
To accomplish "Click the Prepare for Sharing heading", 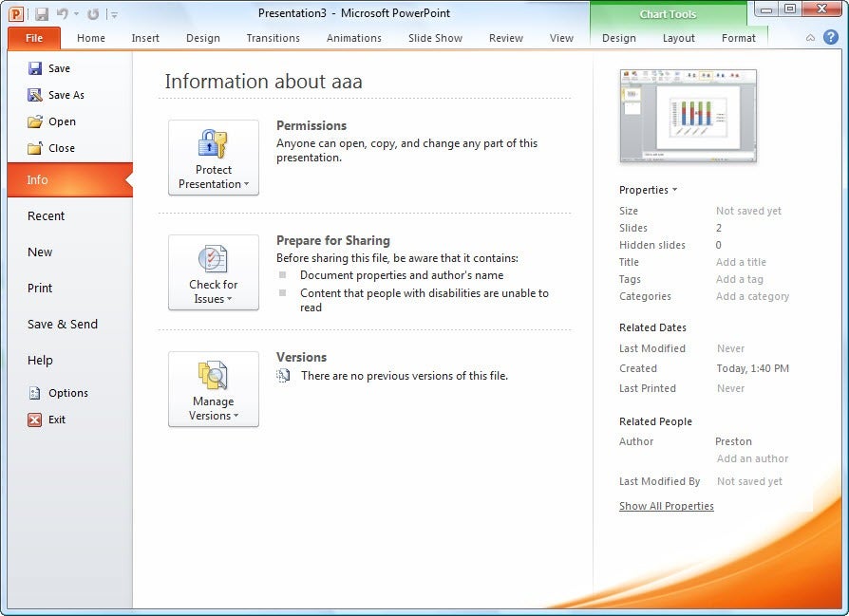I will click(333, 240).
